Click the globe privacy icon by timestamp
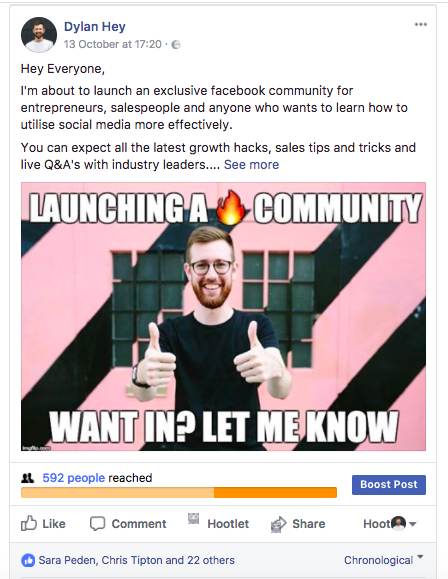448x579 pixels. click(176, 45)
